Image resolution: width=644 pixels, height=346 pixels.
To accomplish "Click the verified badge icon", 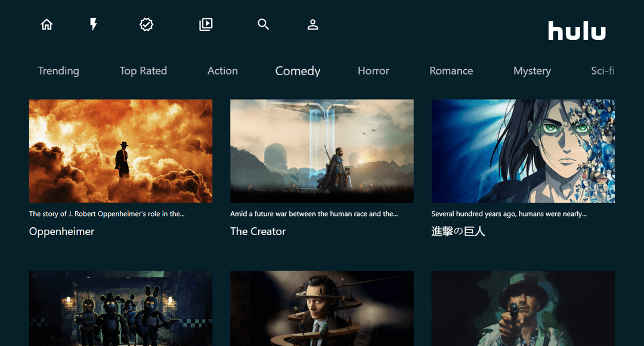I will pos(146,24).
